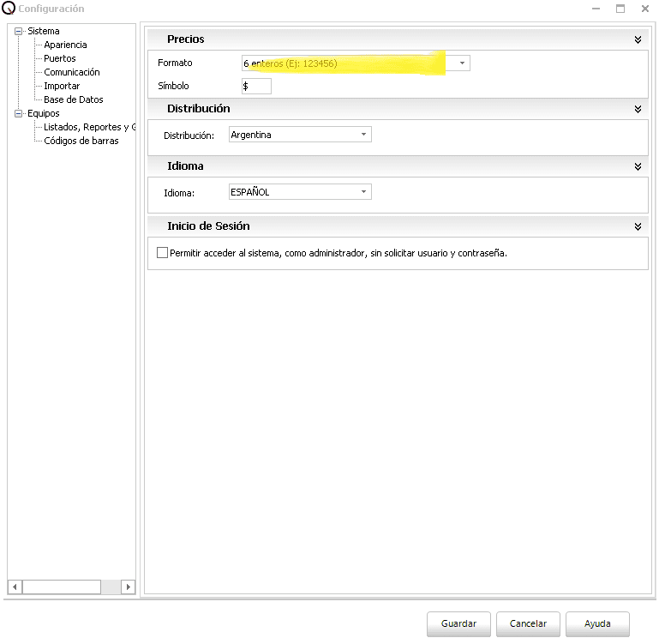Collapse the Equipos tree node
The image size is (659, 644).
click(18, 113)
